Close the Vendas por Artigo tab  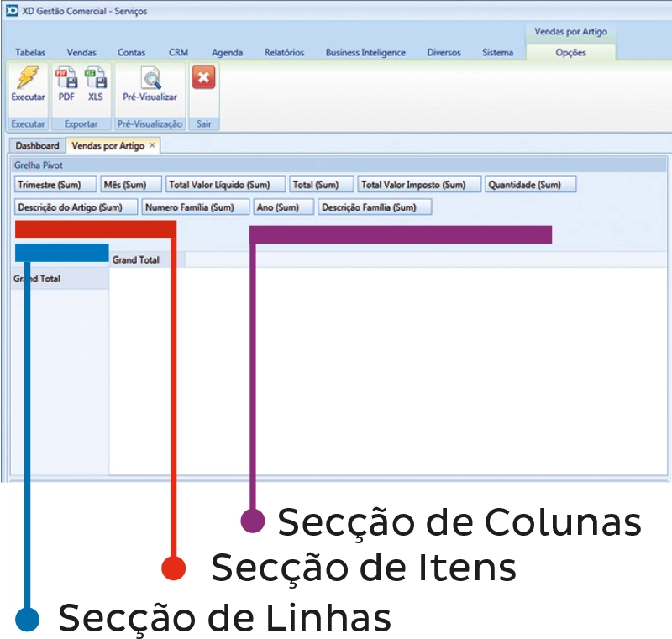pyautogui.click(x=152, y=145)
